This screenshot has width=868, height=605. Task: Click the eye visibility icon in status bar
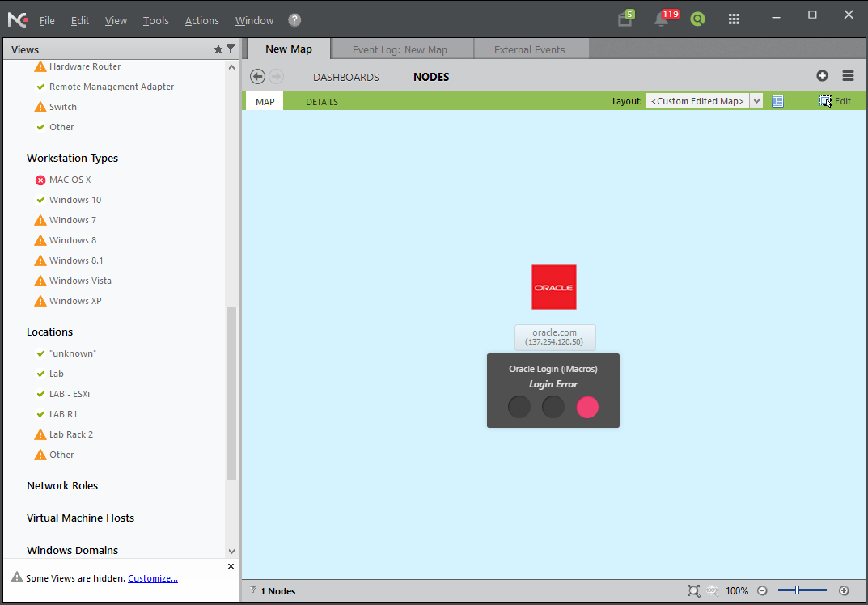(x=713, y=590)
